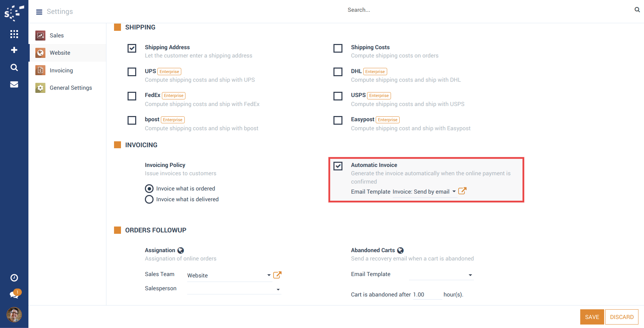Image resolution: width=644 pixels, height=328 pixels.
Task: Expand the Sales Team dropdown
Action: pos(269,275)
